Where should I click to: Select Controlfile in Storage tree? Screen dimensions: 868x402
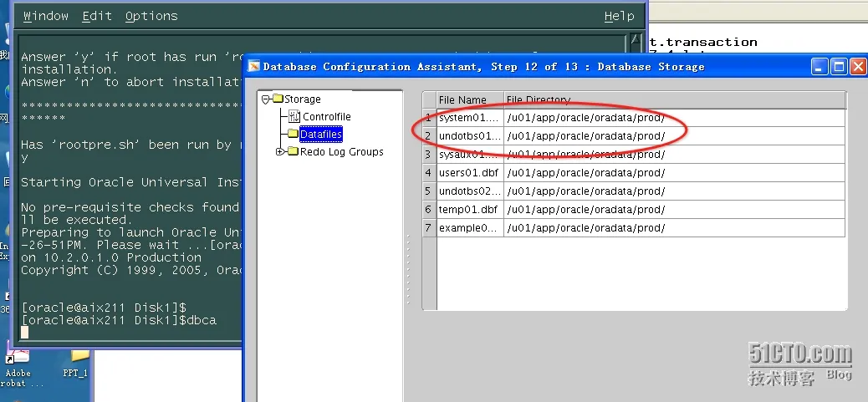point(327,117)
